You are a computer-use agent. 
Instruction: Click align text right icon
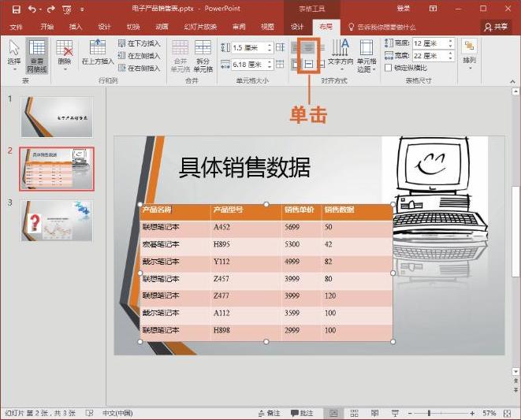point(322,48)
